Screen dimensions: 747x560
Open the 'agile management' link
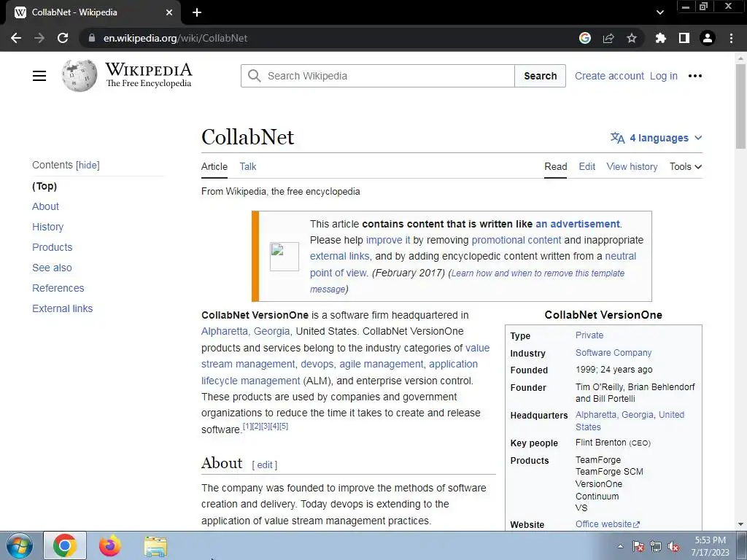381,365
